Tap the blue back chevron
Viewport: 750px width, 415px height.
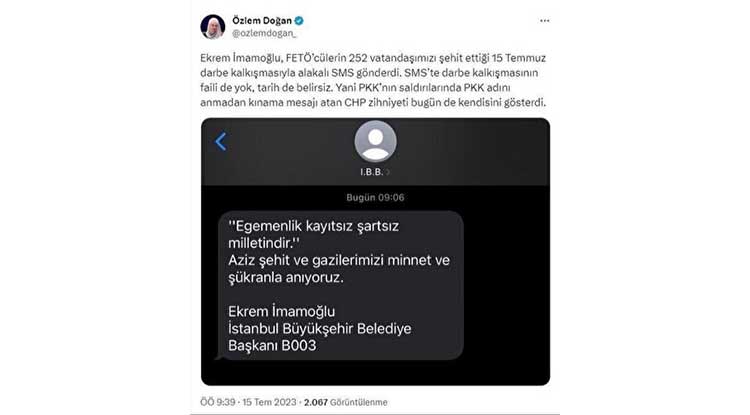221,142
